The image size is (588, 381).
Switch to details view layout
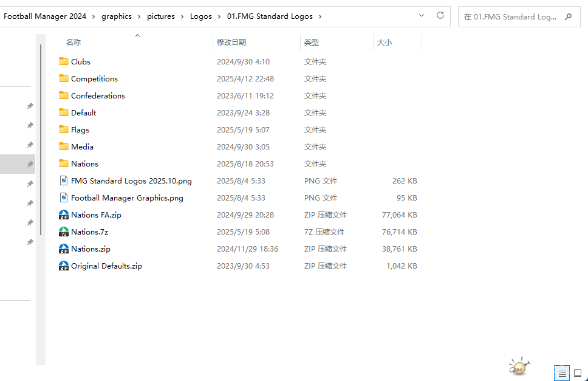[562, 374]
